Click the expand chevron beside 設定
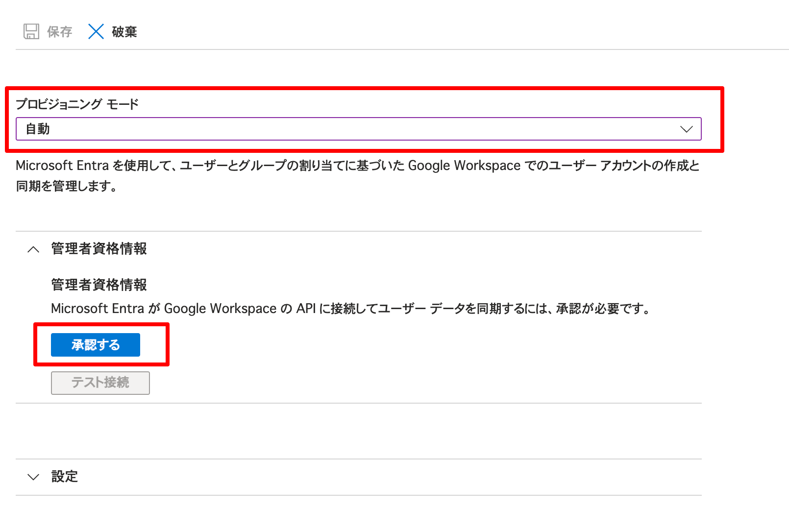The image size is (789, 532). (x=33, y=476)
